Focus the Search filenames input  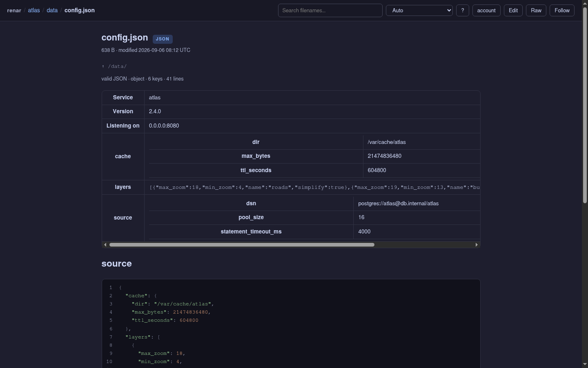[x=330, y=11]
